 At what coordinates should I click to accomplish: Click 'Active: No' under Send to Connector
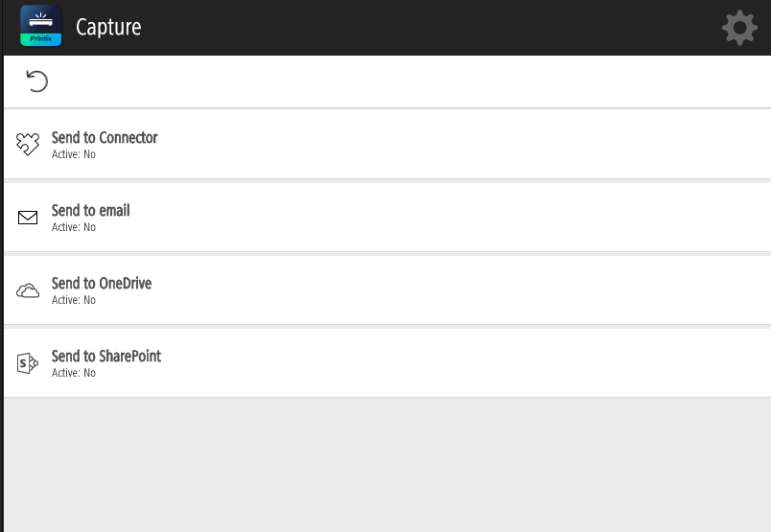point(74,154)
